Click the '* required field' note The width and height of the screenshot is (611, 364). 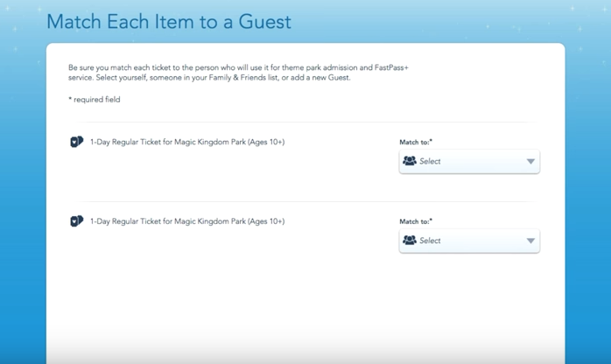95,100
